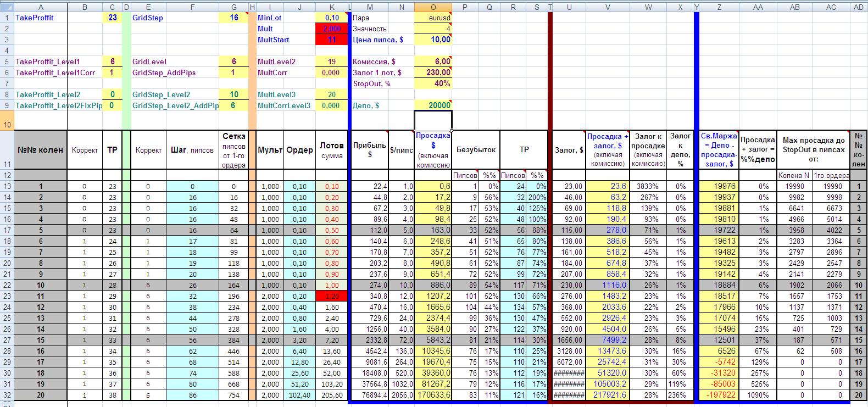Select the Мульт header cell
This screenshot has width=868, height=407.
[270, 150]
